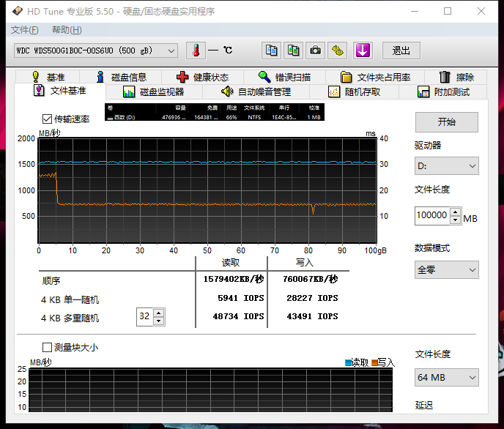Increase file length with up arrow
Image resolution: width=504 pixels, height=429 pixels.
click(455, 212)
